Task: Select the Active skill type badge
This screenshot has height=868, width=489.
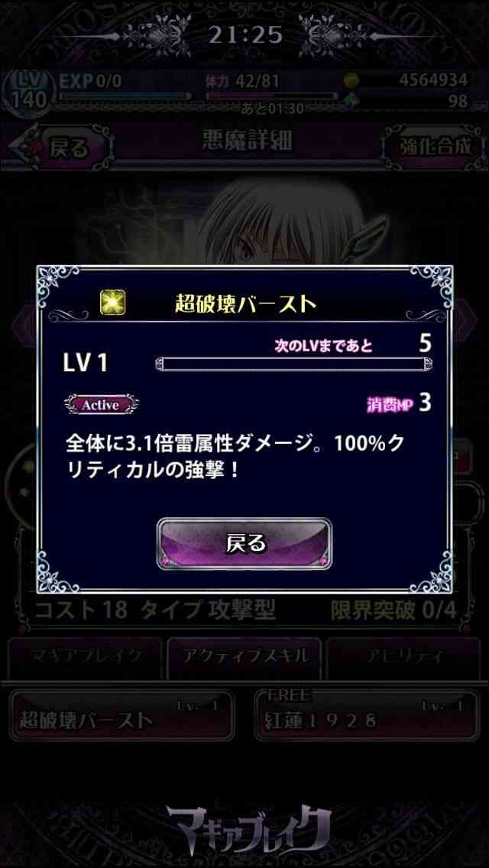Action: [100, 405]
